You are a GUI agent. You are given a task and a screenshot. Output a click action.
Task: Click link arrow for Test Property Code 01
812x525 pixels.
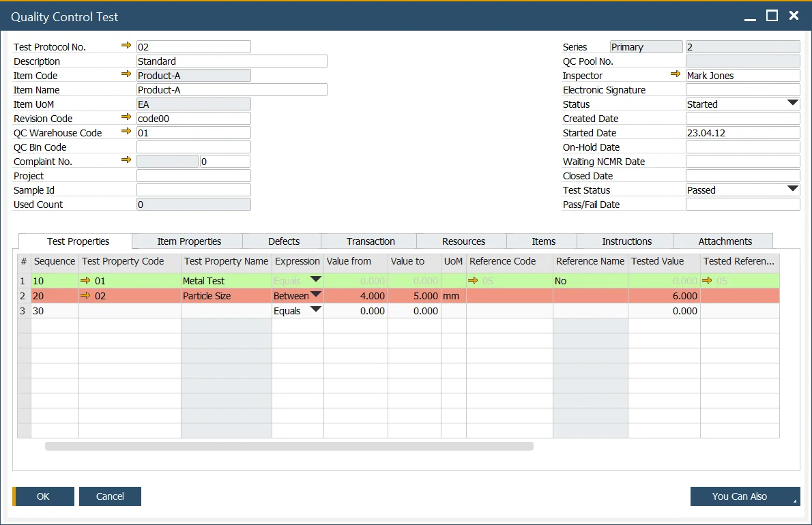(85, 280)
